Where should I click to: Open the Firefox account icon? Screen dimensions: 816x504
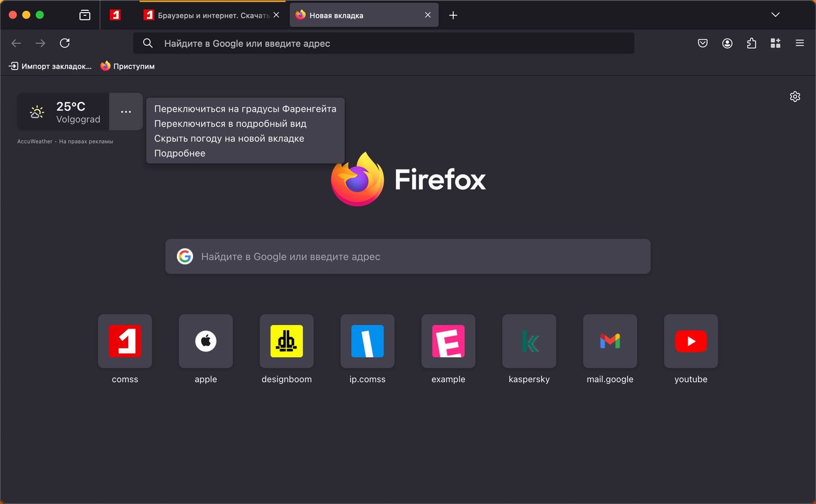(727, 43)
